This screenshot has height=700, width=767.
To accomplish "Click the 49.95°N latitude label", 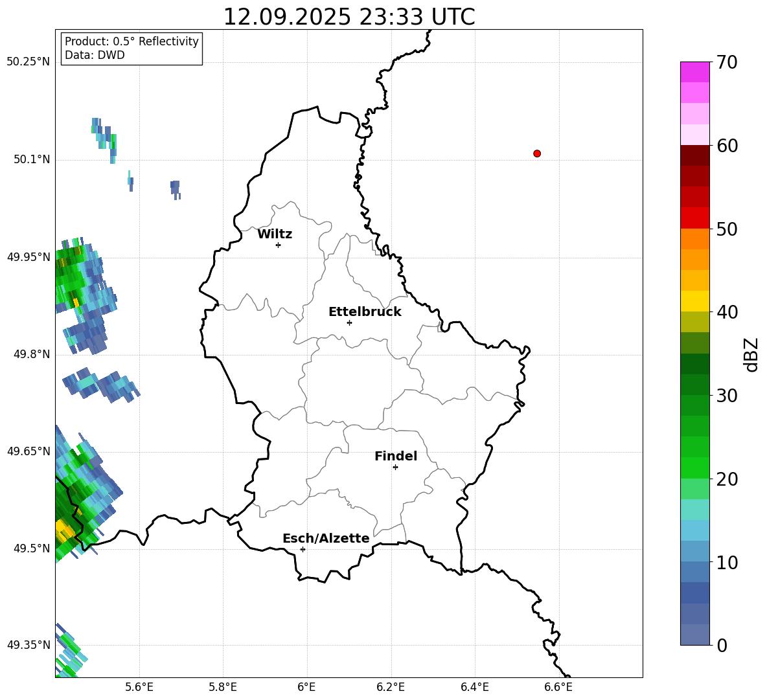I will point(29,256).
